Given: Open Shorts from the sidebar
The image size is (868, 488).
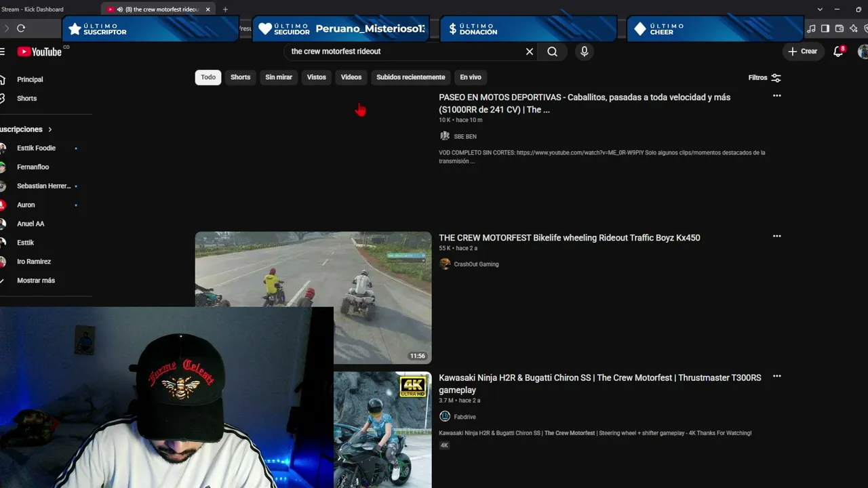Looking at the screenshot, I should point(27,98).
